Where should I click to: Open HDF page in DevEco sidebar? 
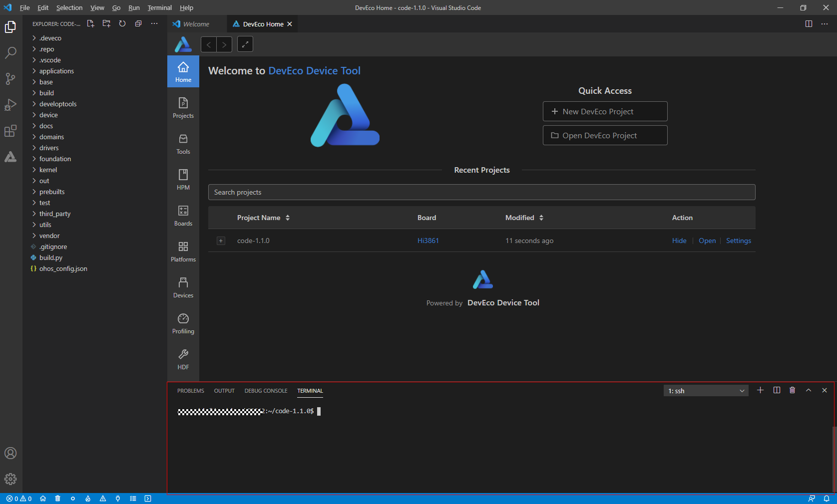(183, 359)
